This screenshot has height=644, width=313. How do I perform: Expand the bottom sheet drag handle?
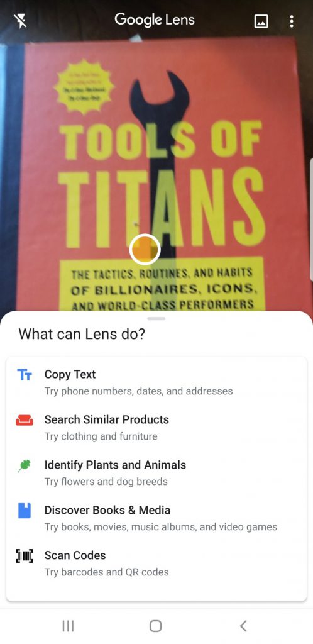(x=156, y=318)
